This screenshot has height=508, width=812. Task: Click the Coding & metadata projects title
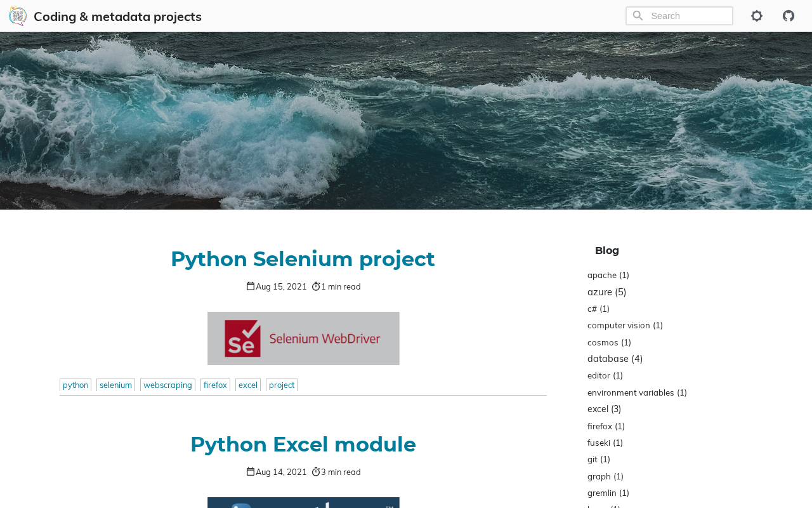coord(117,17)
